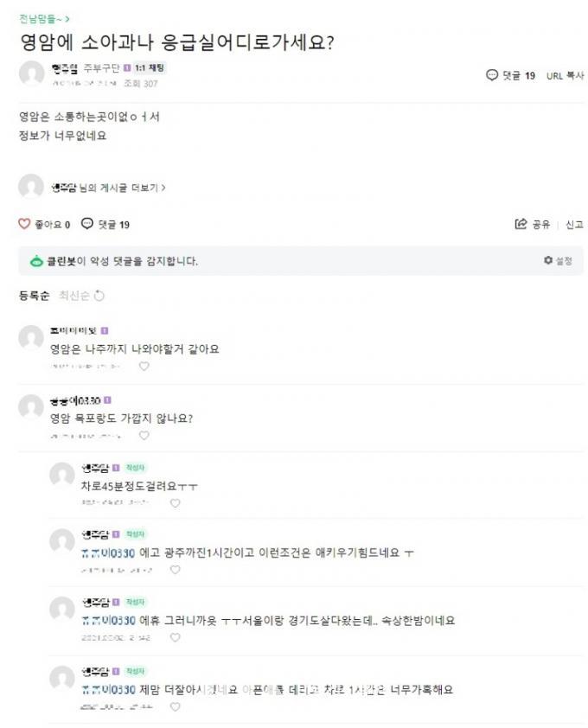Click the refresh icon beside 최신순

click(x=99, y=296)
